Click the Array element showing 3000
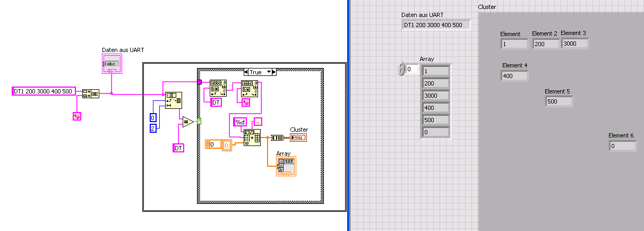Screen dimensions: 644x231 pyautogui.click(x=436, y=95)
